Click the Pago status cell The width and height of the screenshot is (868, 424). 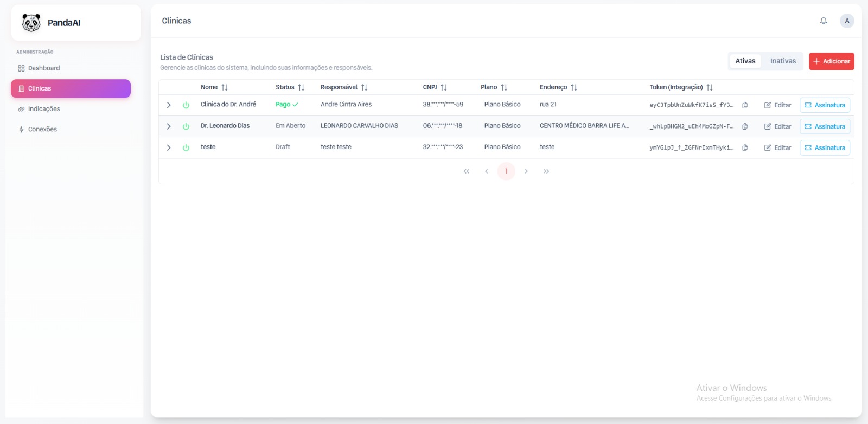[287, 105]
